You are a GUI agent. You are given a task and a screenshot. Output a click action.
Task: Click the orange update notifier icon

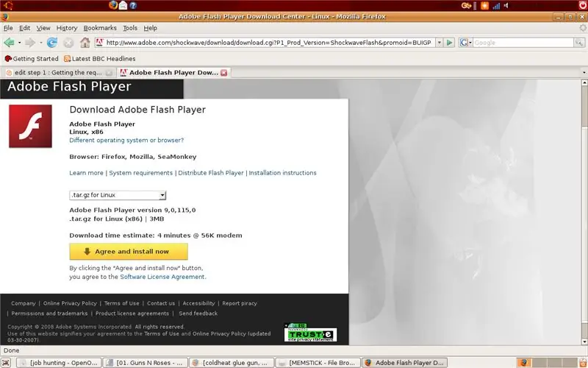(x=485, y=6)
